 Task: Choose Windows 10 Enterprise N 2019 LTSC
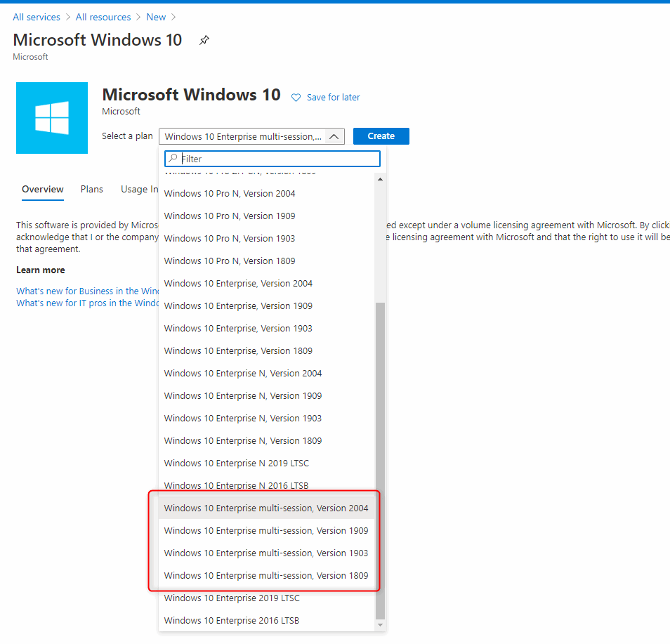[x=267, y=464]
